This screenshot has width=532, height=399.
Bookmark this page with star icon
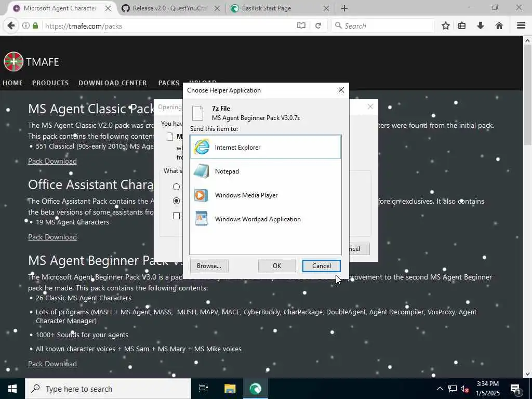point(446,26)
